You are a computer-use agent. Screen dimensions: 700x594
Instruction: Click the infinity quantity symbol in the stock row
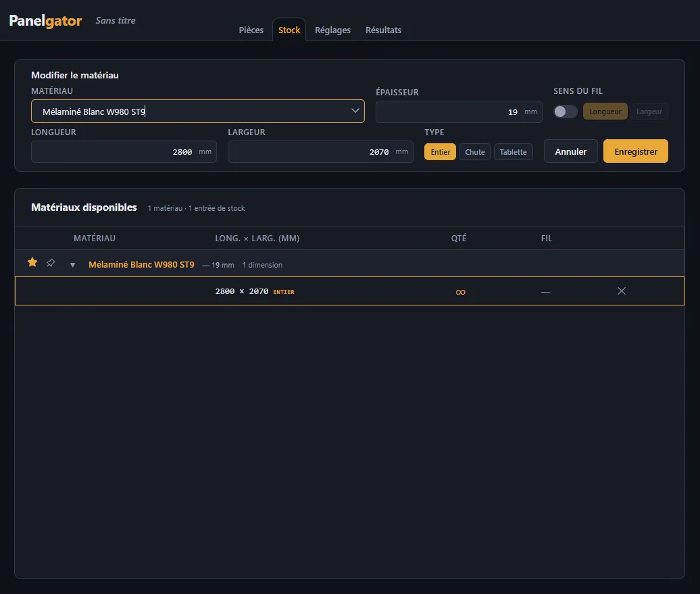[460, 292]
